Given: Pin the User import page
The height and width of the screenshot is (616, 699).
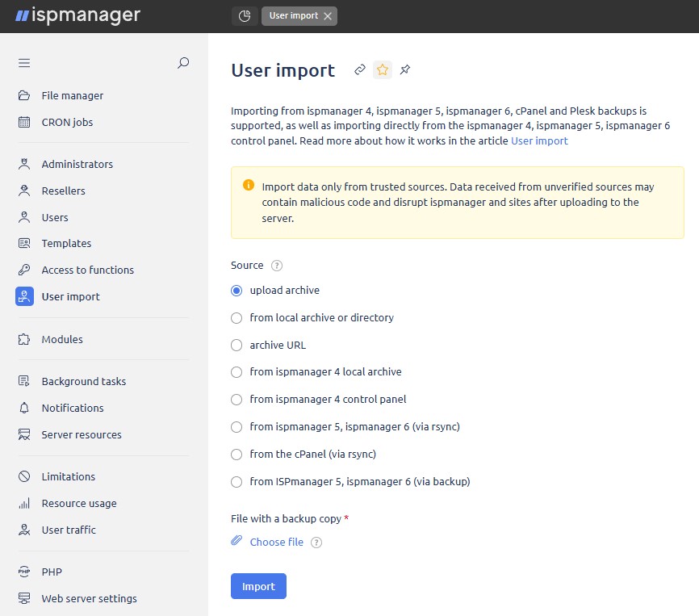Looking at the screenshot, I should pos(404,70).
